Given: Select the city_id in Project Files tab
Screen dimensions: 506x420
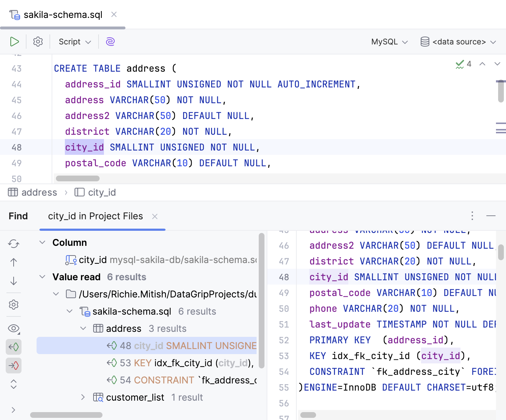Looking at the screenshot, I should coord(95,216).
